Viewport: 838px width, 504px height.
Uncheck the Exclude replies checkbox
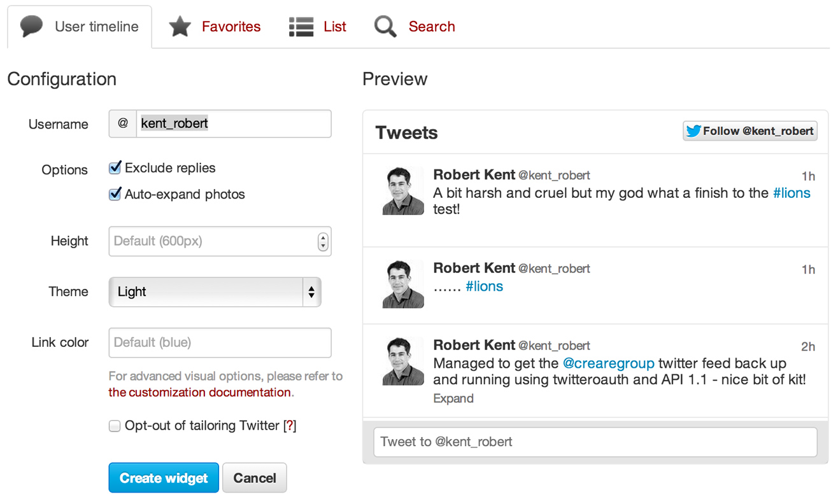tap(115, 168)
